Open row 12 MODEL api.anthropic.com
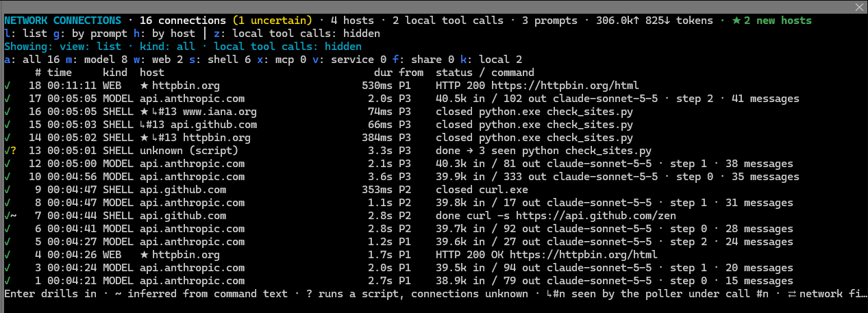The image size is (868, 313). (x=434, y=164)
